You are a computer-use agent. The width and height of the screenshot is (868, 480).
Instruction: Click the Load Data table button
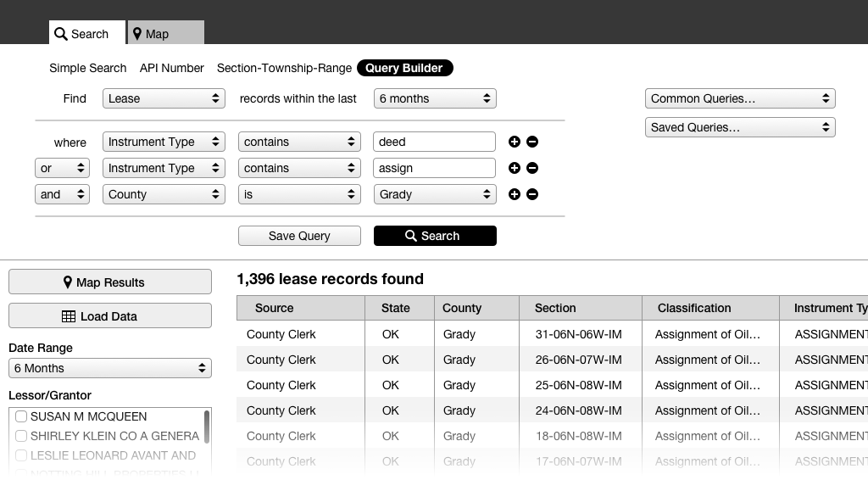tap(110, 316)
